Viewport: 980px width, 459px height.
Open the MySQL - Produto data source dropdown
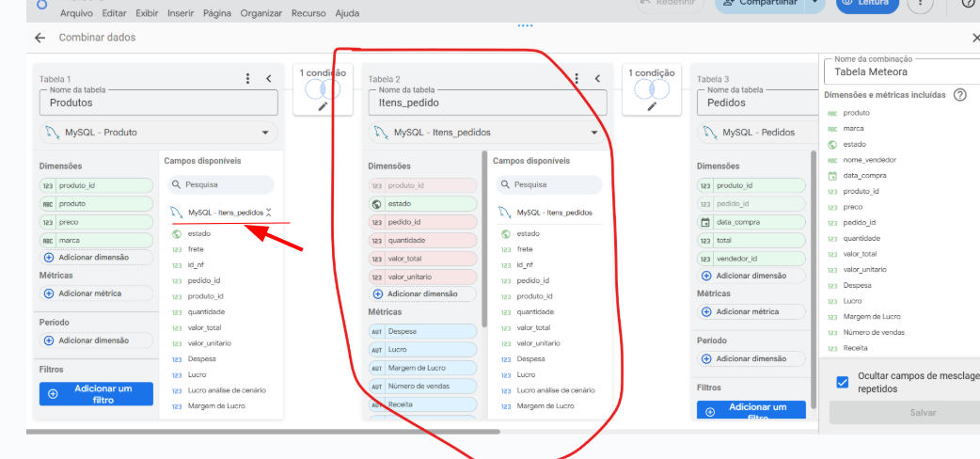click(x=159, y=133)
